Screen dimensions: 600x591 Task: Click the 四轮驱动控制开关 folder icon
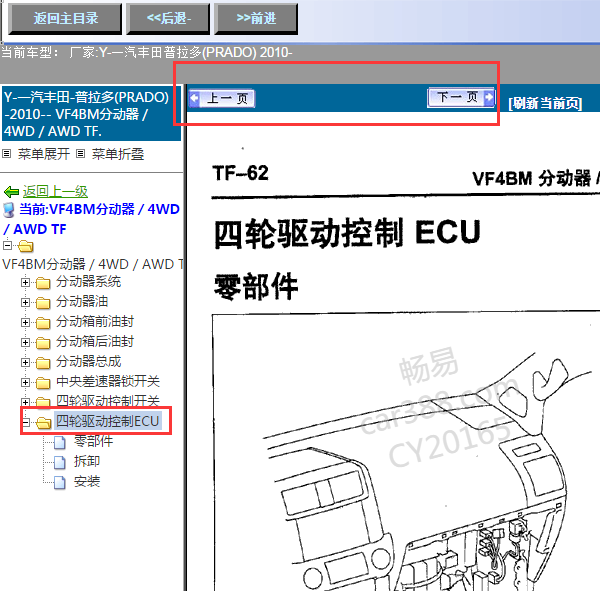[x=43, y=402]
